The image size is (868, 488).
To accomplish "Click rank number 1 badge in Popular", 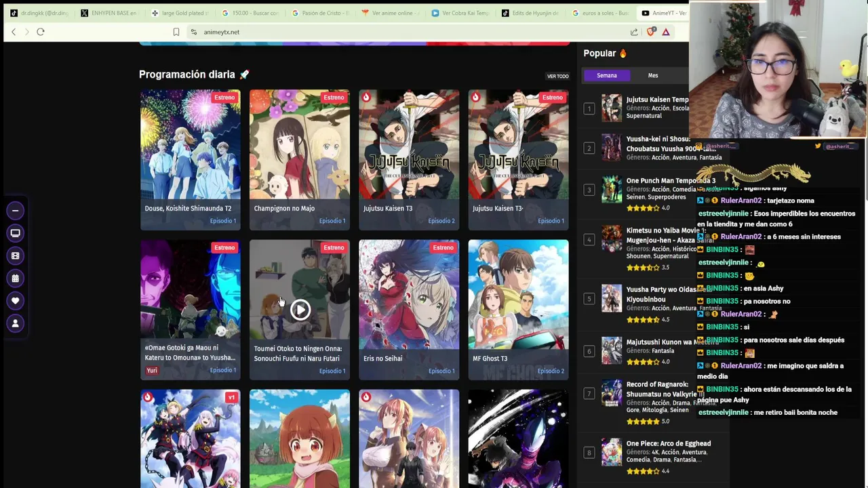I will [589, 108].
